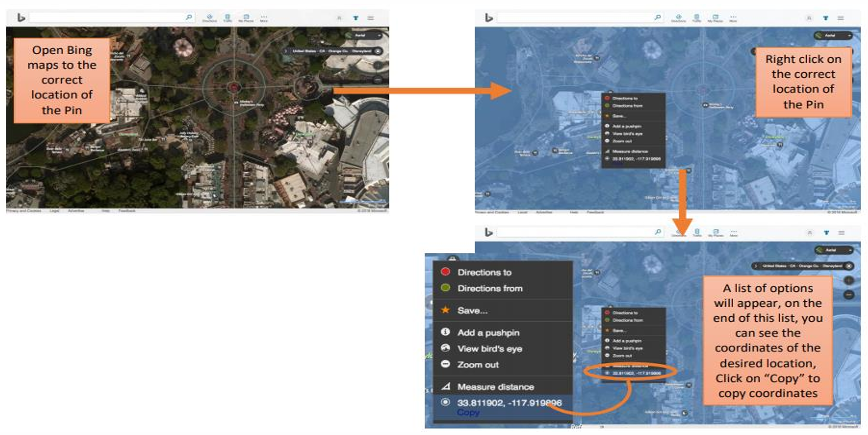Open Legal link under top-left map
Viewport: 868px width, 435px height.
click(x=54, y=211)
